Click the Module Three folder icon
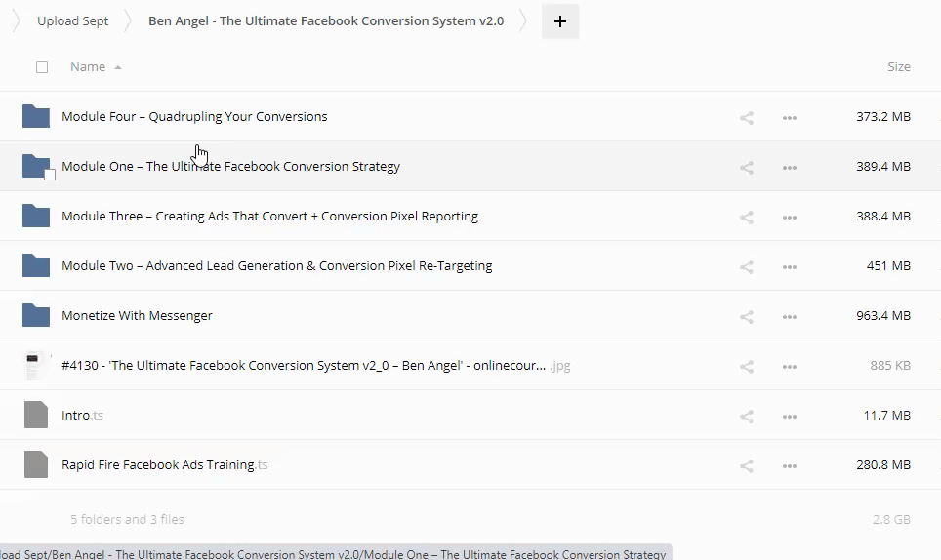Screen dimensions: 941x560 (x=36, y=216)
